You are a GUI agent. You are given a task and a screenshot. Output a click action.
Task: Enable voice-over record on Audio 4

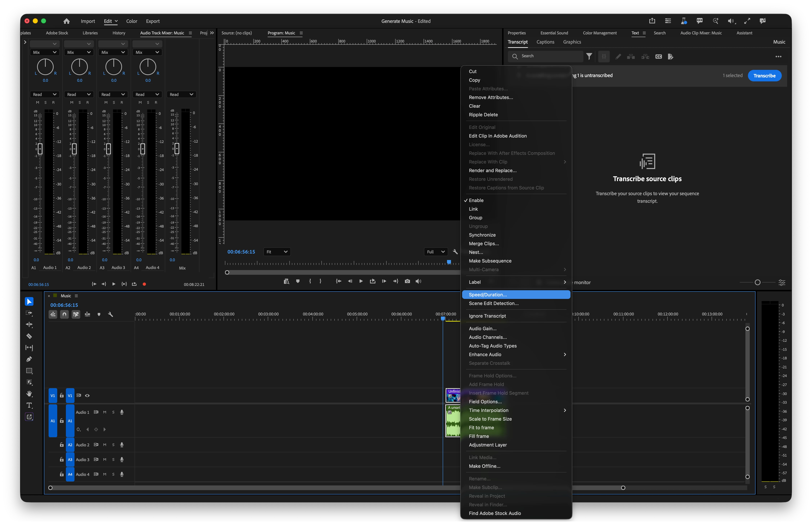pos(122,474)
